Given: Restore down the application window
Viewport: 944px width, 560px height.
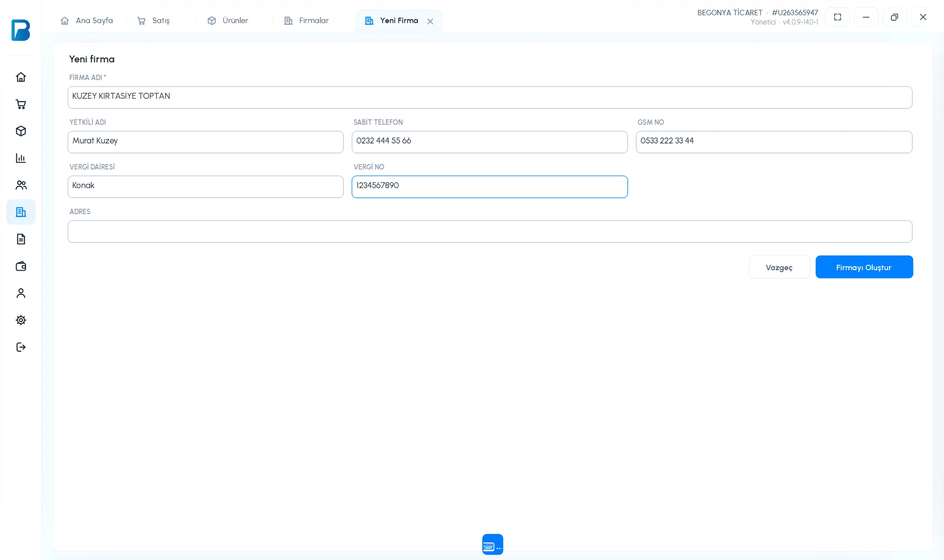Looking at the screenshot, I should 894,17.
